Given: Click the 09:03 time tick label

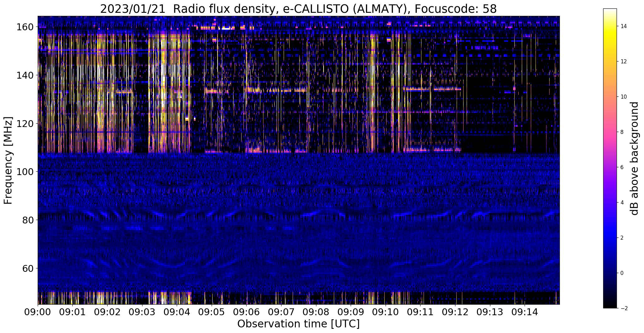Looking at the screenshot, I should (x=142, y=312).
